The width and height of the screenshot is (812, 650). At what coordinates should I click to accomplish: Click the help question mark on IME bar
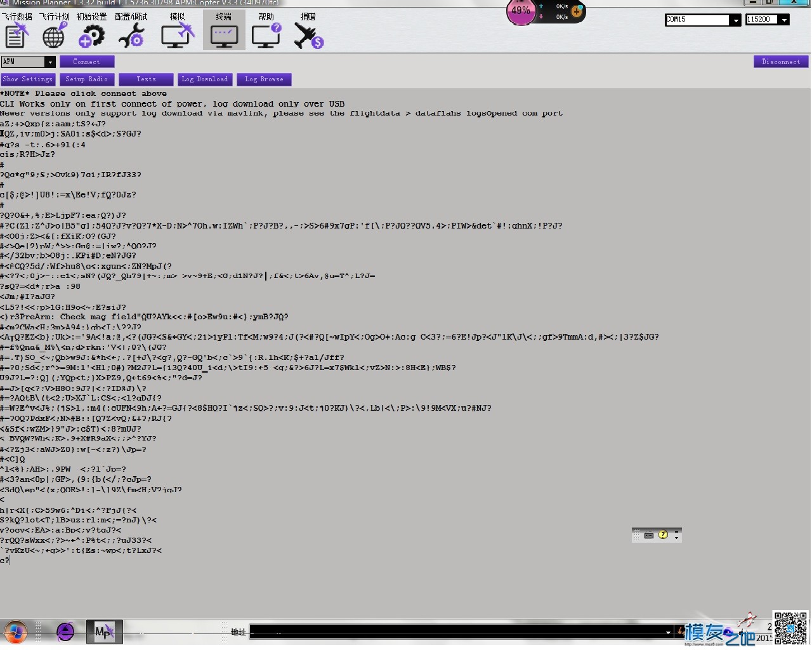pyautogui.click(x=663, y=534)
